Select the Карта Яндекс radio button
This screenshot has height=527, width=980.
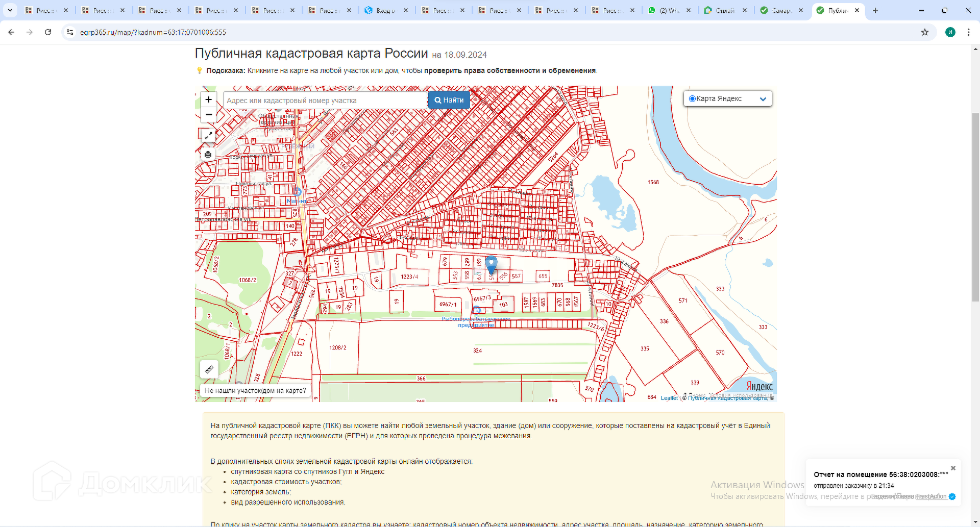(692, 99)
